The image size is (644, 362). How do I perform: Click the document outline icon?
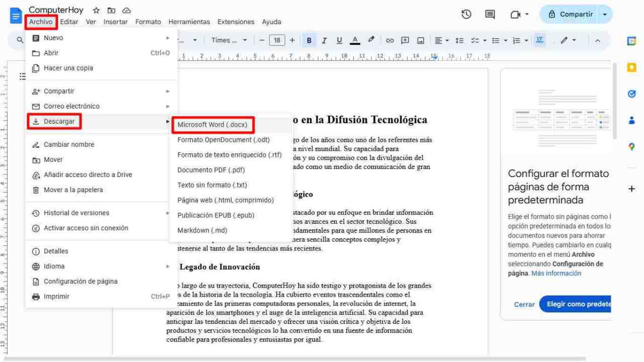point(22,76)
